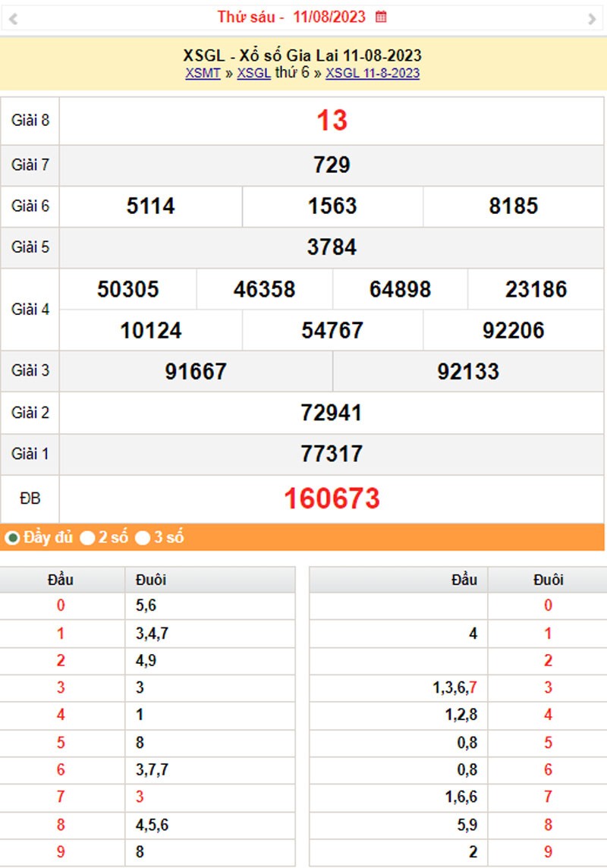Go to the previous day's results arrow
The image size is (607, 868).
tap(13, 19)
